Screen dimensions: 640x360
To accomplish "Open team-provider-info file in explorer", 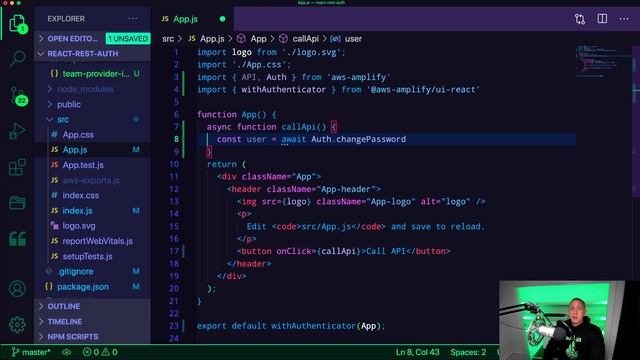I will click(95, 74).
